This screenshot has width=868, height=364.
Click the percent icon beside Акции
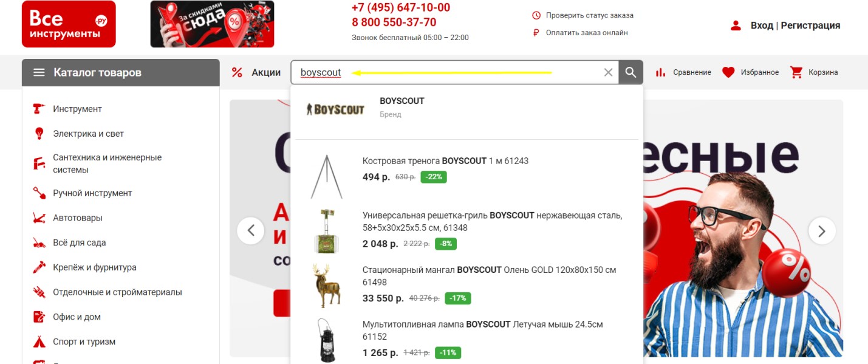coord(237,72)
